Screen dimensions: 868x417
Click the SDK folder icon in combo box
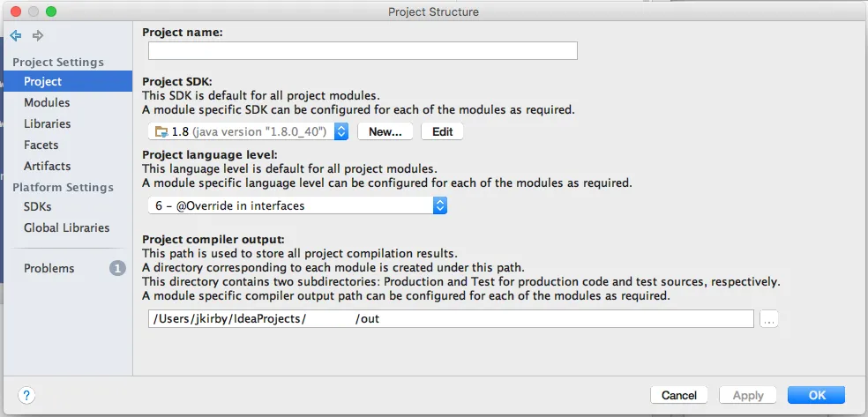pyautogui.click(x=161, y=131)
